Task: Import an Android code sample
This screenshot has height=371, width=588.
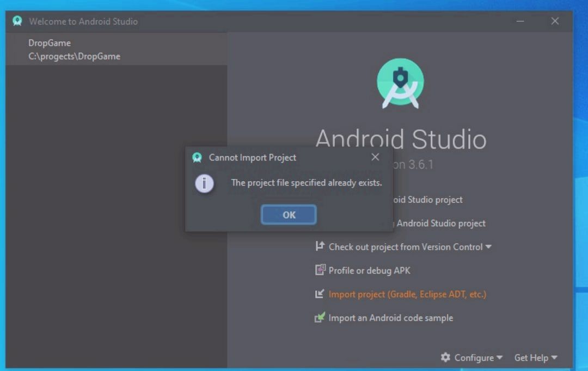Action: [391, 318]
